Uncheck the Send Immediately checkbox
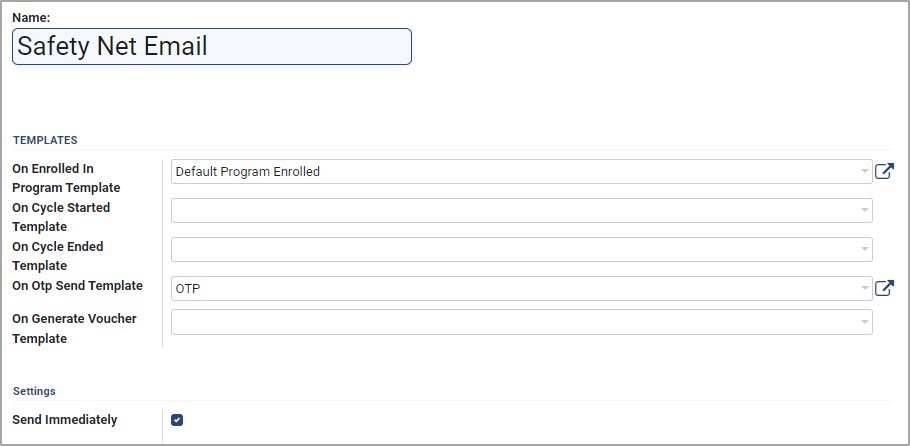Image resolution: width=910 pixels, height=446 pixels. (x=177, y=420)
